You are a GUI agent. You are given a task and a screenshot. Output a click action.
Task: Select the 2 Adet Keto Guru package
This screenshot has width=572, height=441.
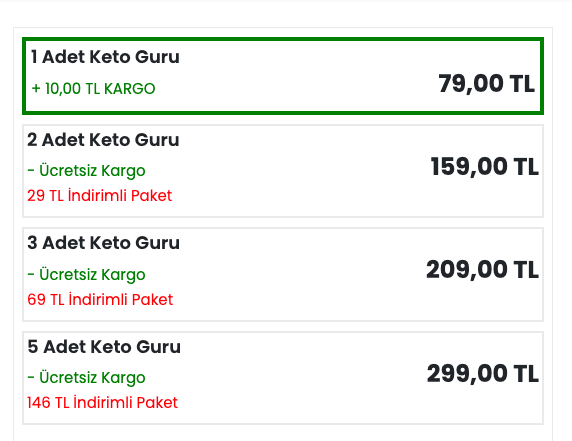point(283,171)
